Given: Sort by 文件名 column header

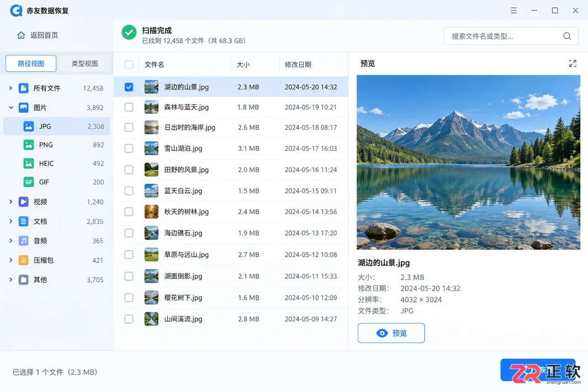Looking at the screenshot, I should (154, 65).
